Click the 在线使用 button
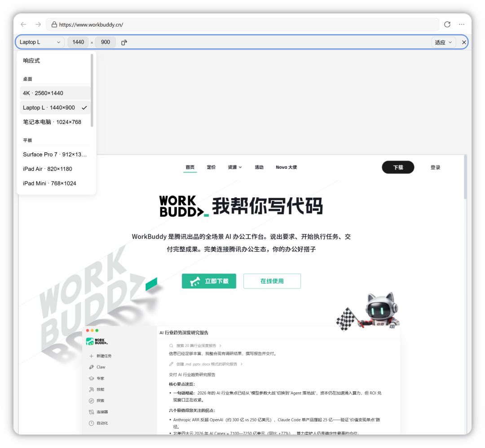The height and width of the screenshot is (448, 485). [x=272, y=281]
